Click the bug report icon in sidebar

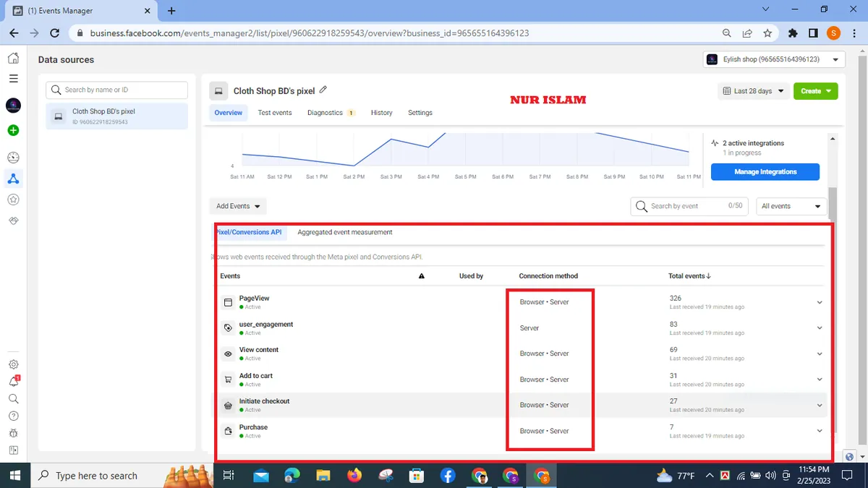(13, 433)
